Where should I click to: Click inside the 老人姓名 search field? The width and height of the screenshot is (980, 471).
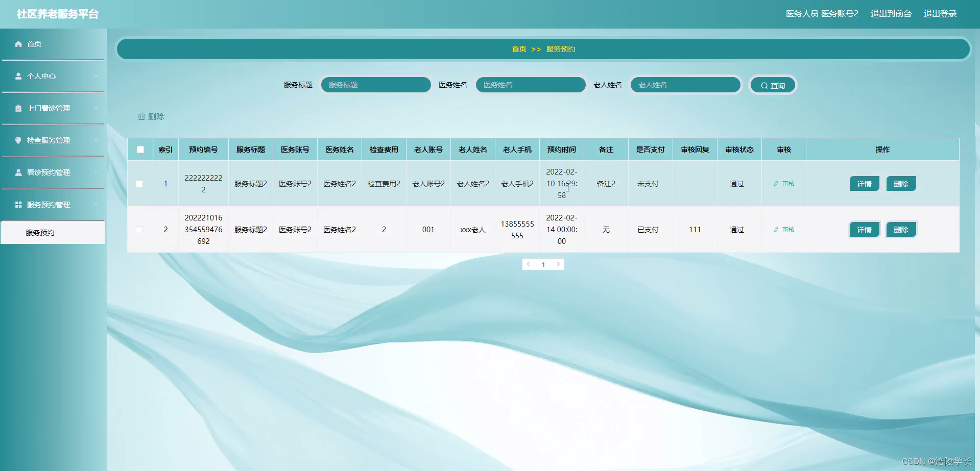(685, 85)
